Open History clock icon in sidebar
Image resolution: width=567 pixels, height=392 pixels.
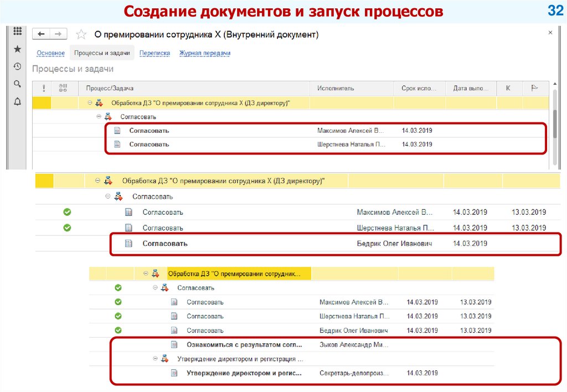[x=17, y=66]
